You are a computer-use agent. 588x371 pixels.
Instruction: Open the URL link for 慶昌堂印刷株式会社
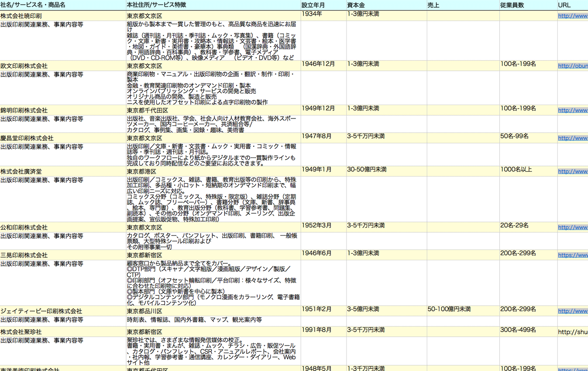tap(573, 138)
